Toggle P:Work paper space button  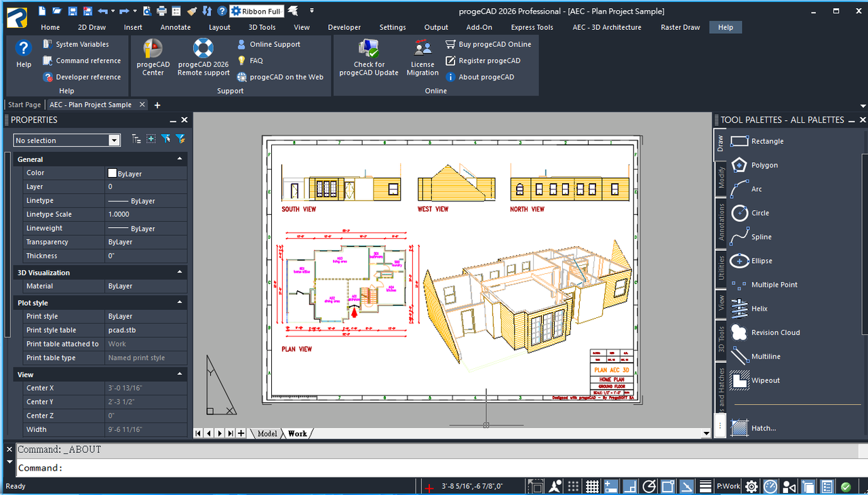728,486
